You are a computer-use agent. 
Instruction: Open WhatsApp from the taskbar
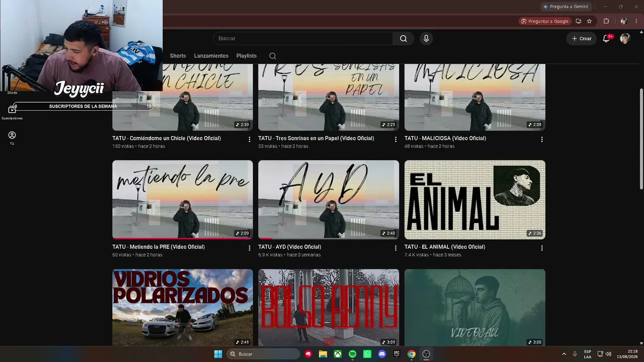click(367, 354)
